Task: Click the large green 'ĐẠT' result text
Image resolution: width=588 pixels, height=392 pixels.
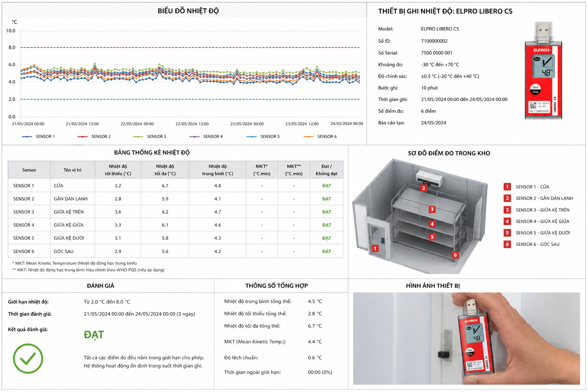Action: pos(94,335)
